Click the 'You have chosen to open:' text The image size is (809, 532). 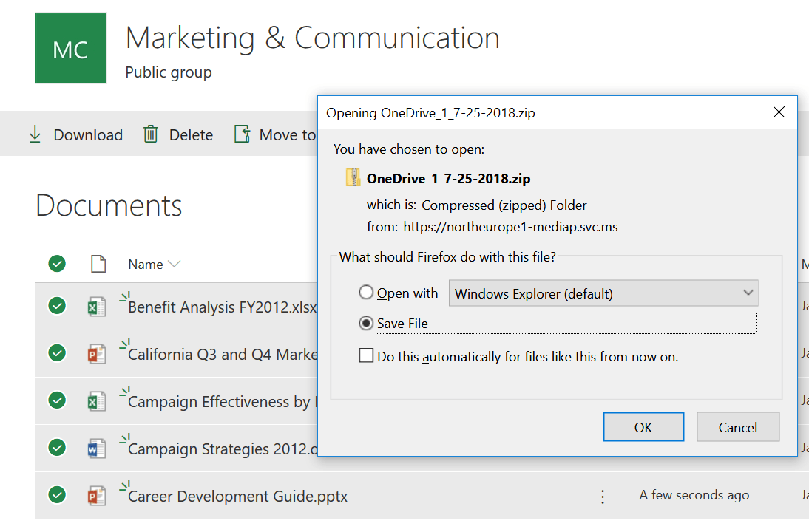pyautogui.click(x=409, y=149)
